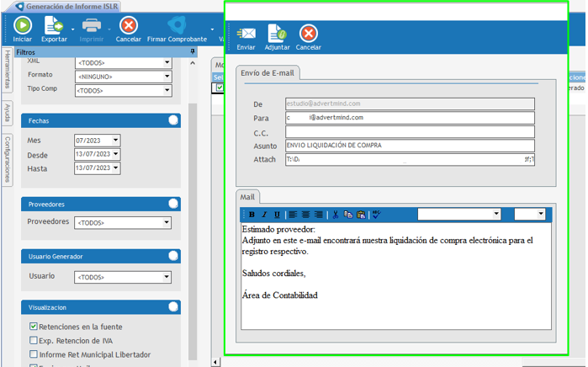Image resolution: width=588 pixels, height=367 pixels.
Task: Click the Para recipient field
Action: (x=410, y=118)
